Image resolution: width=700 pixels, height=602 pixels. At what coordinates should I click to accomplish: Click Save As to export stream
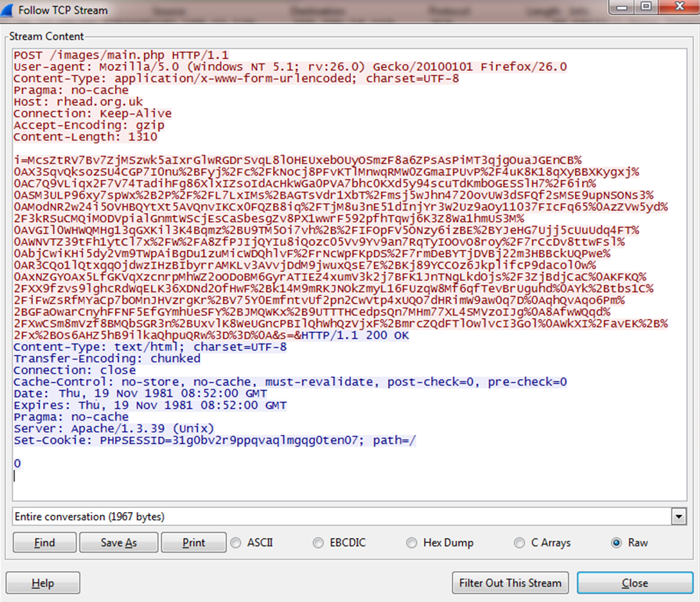pos(119,542)
